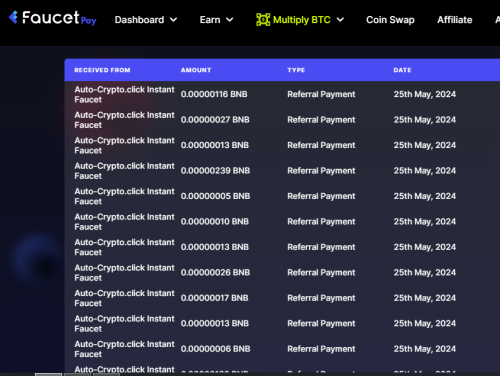
Task: Select the 0.00000005 BNB amount
Action: click(215, 196)
